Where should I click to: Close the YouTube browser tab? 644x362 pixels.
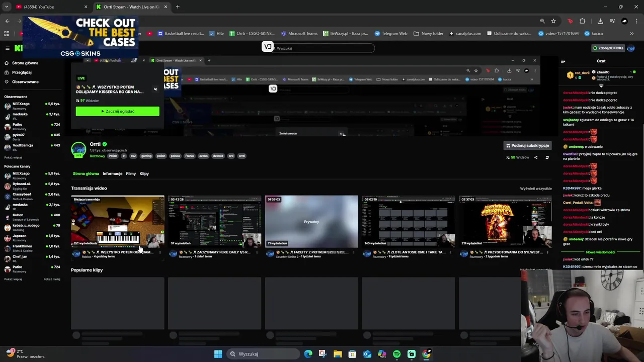coord(86,7)
